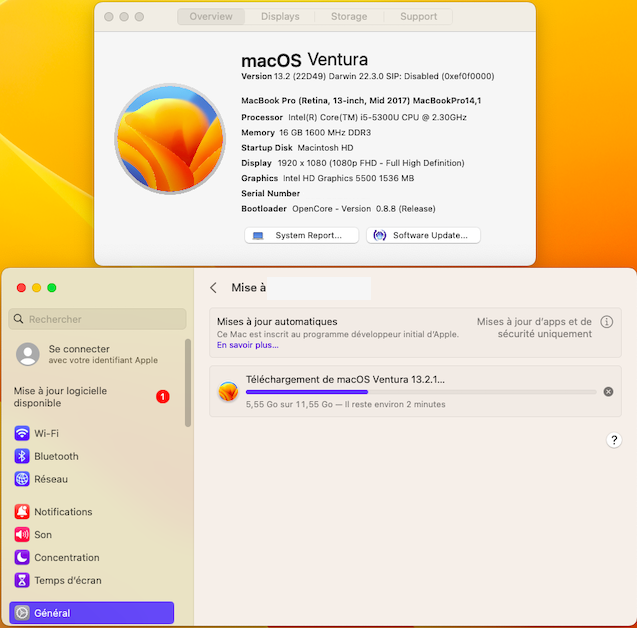637x628 pixels.
Task: Click the Bluetooth icon in the sidebar
Action: point(22,456)
